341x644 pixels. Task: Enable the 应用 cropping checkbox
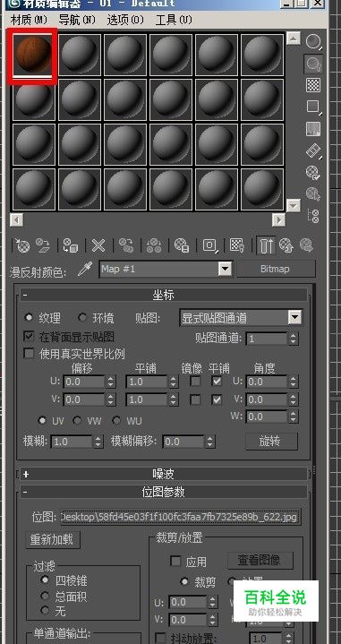(x=175, y=561)
